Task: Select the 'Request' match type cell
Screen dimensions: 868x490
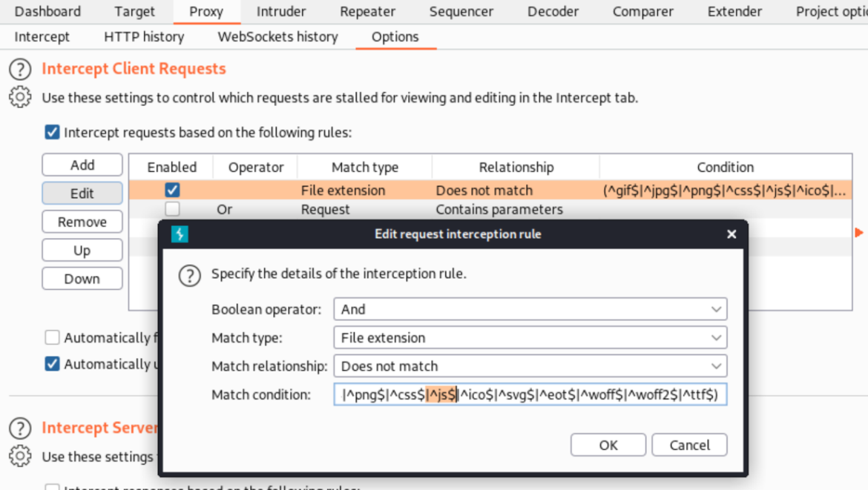Action: click(365, 209)
